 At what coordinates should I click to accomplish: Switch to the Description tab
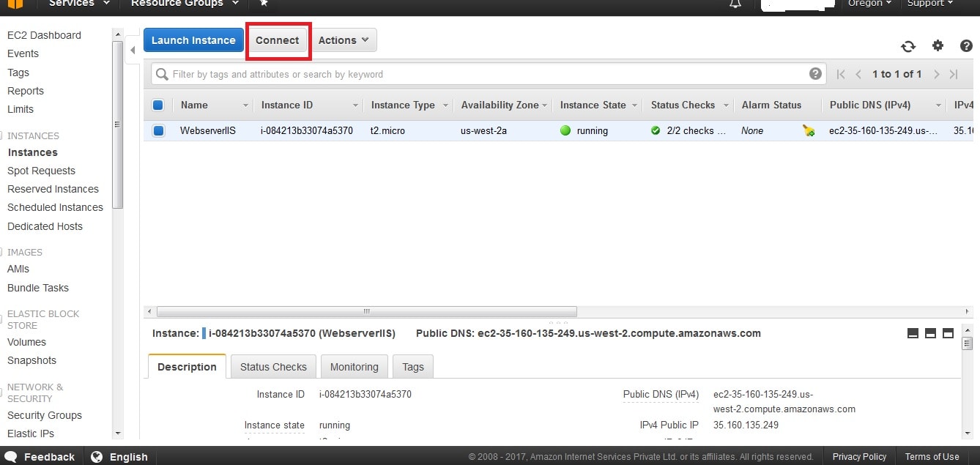[187, 367]
